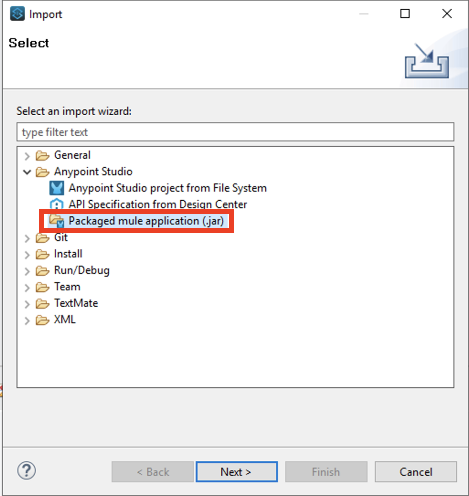Expand the Install category arrow
The height and width of the screenshot is (496, 469).
[27, 255]
